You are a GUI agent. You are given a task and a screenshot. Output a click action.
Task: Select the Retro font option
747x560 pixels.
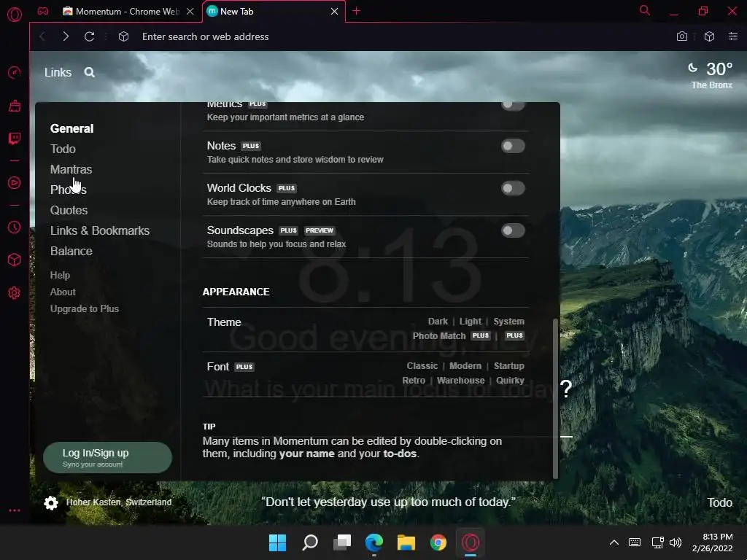pyautogui.click(x=414, y=381)
